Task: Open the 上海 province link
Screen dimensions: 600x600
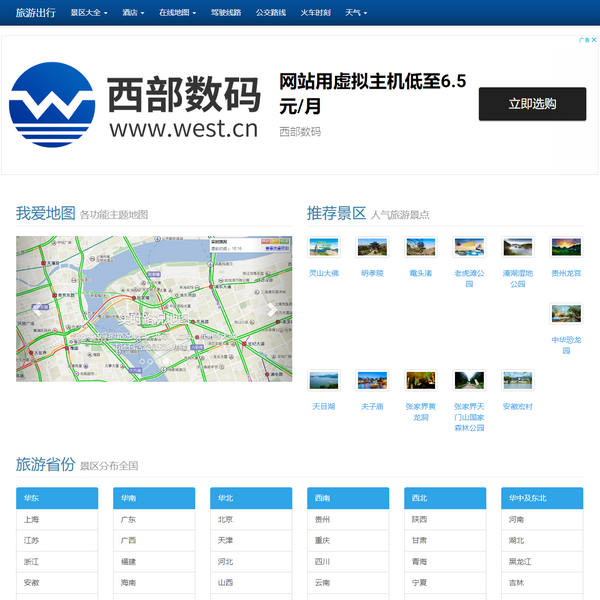Action: [x=32, y=520]
